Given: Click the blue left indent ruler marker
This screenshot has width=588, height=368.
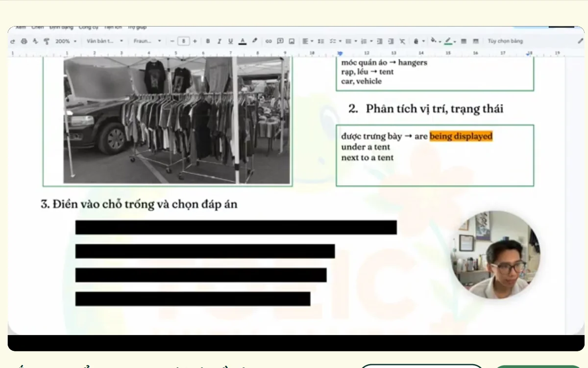Looking at the screenshot, I should [340, 53].
